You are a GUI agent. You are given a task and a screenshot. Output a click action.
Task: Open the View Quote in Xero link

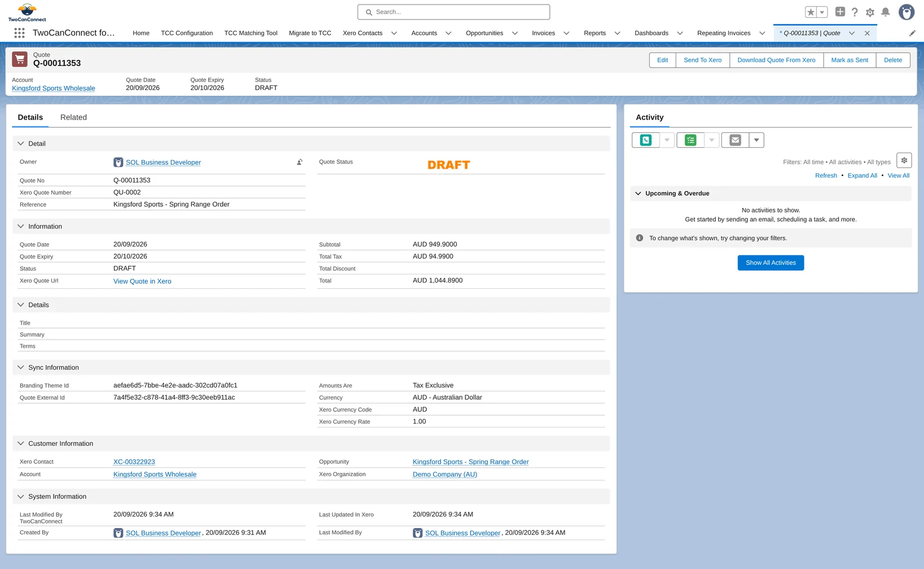coord(142,281)
